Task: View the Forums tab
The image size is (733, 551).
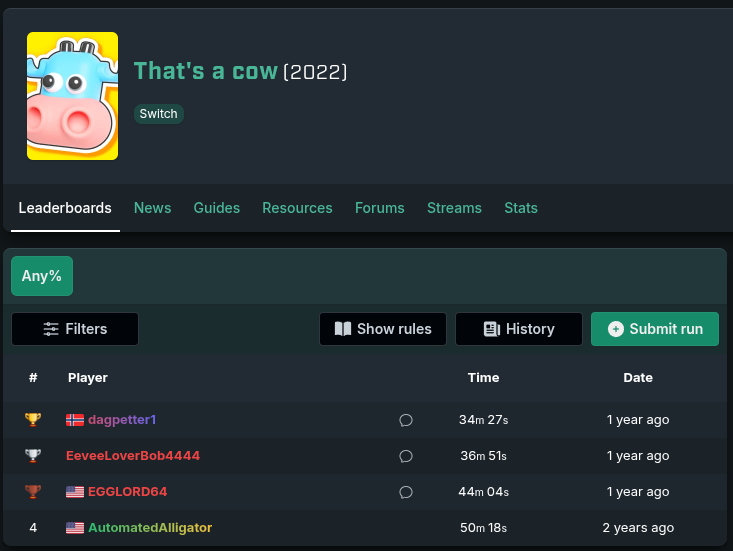Action: 380,208
